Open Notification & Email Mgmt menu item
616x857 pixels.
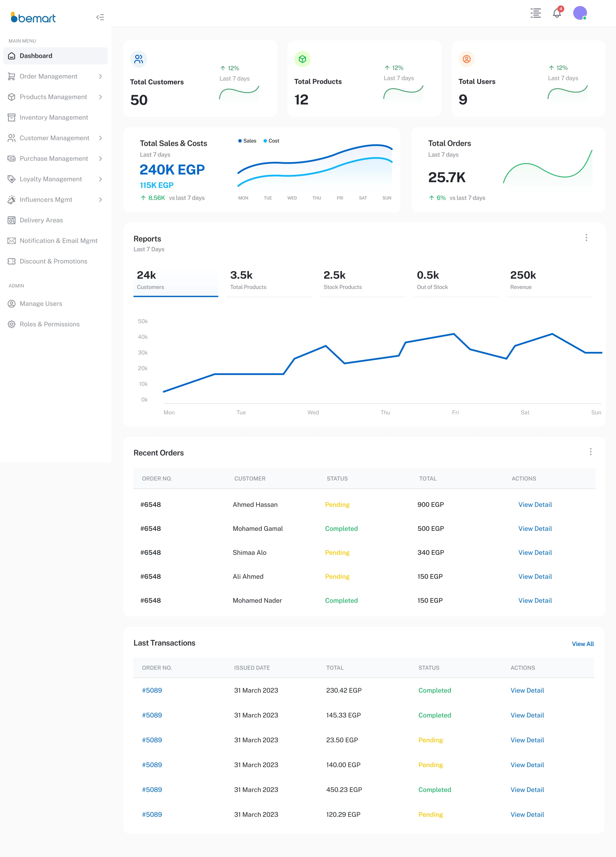[55, 241]
